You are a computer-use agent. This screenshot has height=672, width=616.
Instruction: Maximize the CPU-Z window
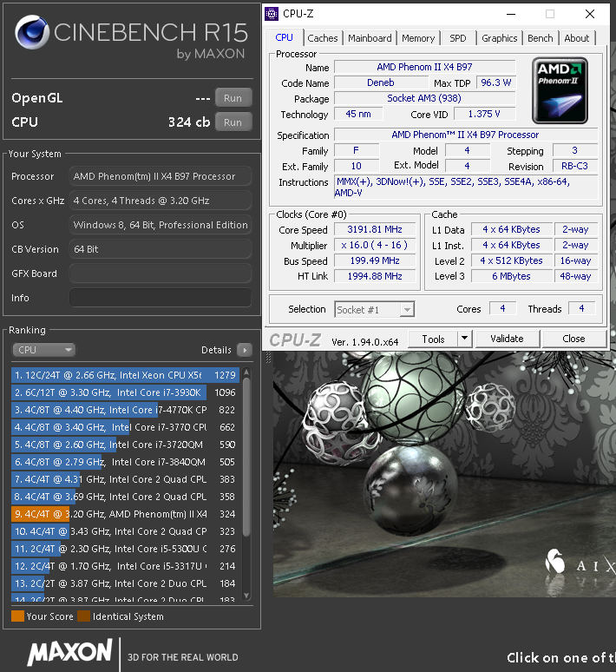click(x=550, y=14)
